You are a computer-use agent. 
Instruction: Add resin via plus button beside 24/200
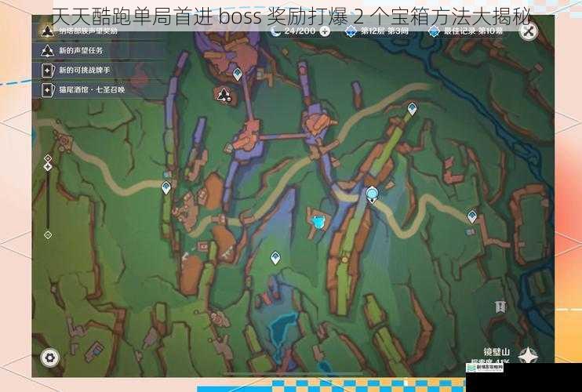325,31
